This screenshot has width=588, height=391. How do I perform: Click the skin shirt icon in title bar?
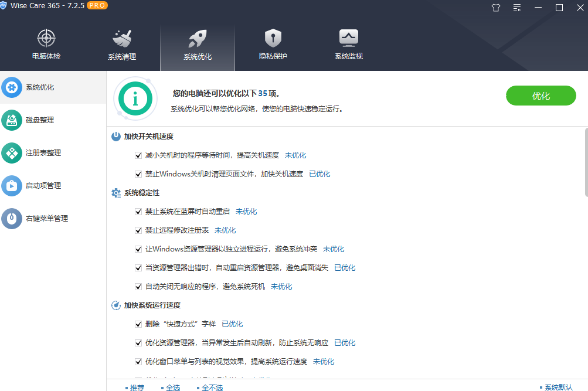(x=495, y=8)
